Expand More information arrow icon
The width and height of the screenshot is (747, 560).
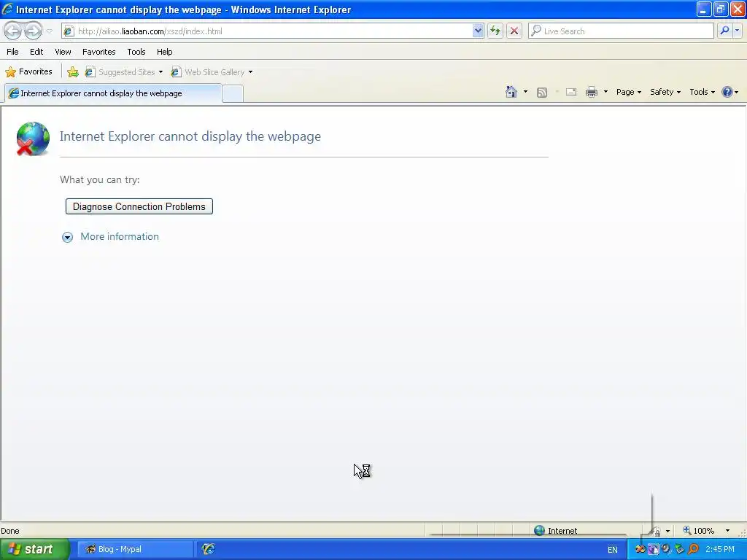pyautogui.click(x=67, y=237)
